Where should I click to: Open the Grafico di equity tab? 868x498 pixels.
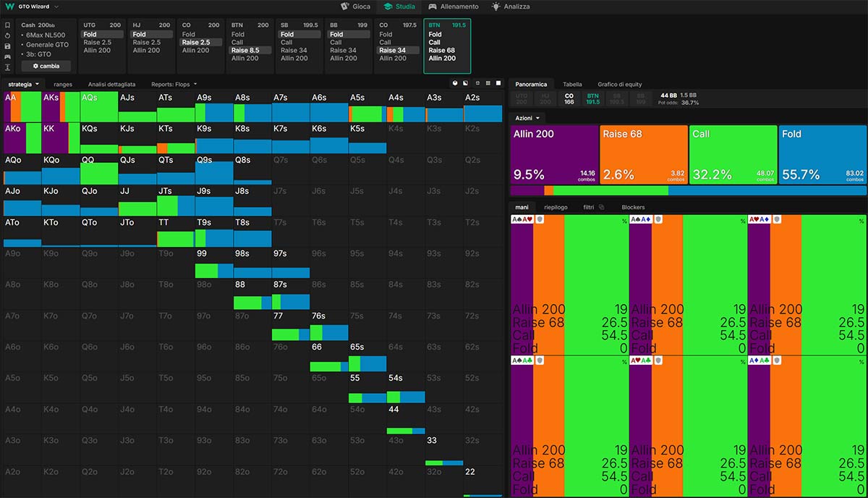coord(619,84)
